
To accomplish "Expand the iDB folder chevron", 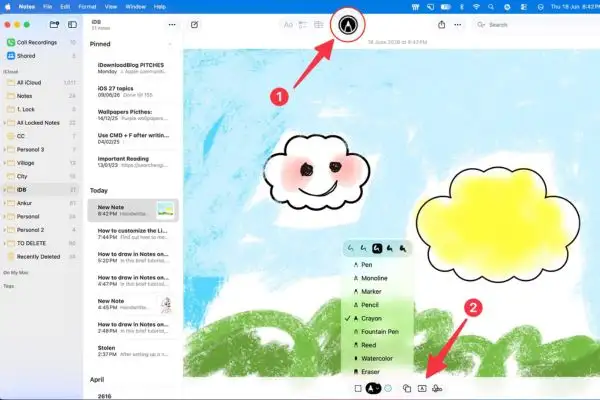I will click(x=4, y=190).
